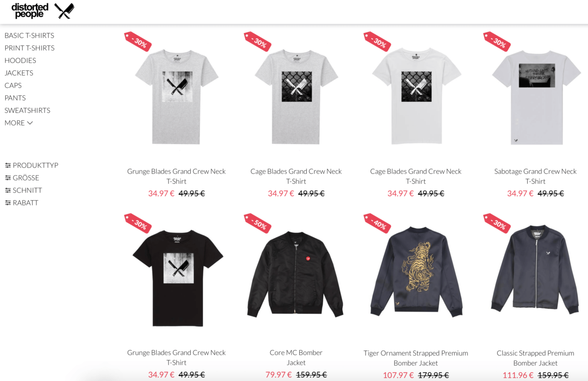Open the Core MC Bomber Jacket title link
Screen dimensions: 588x381
296,357
